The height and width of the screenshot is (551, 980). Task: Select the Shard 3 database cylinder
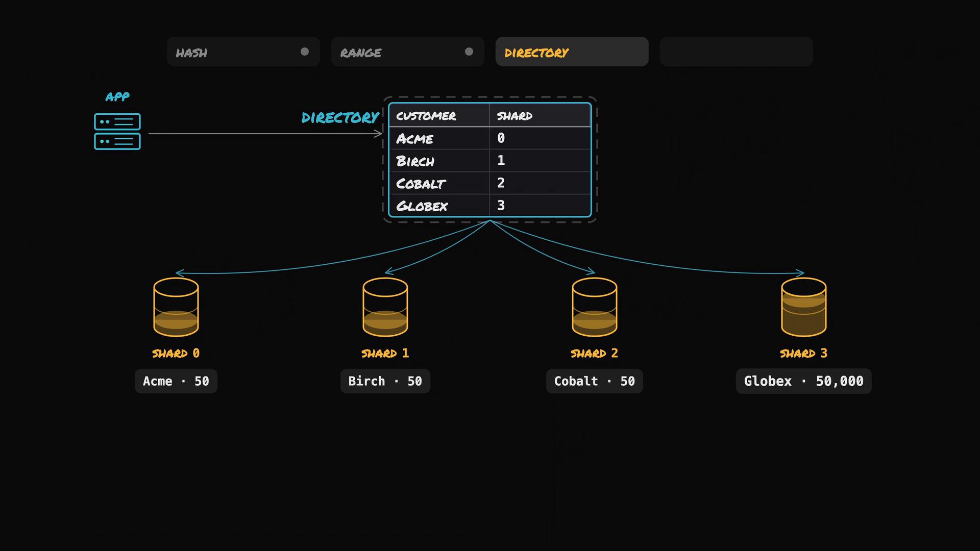(x=804, y=307)
